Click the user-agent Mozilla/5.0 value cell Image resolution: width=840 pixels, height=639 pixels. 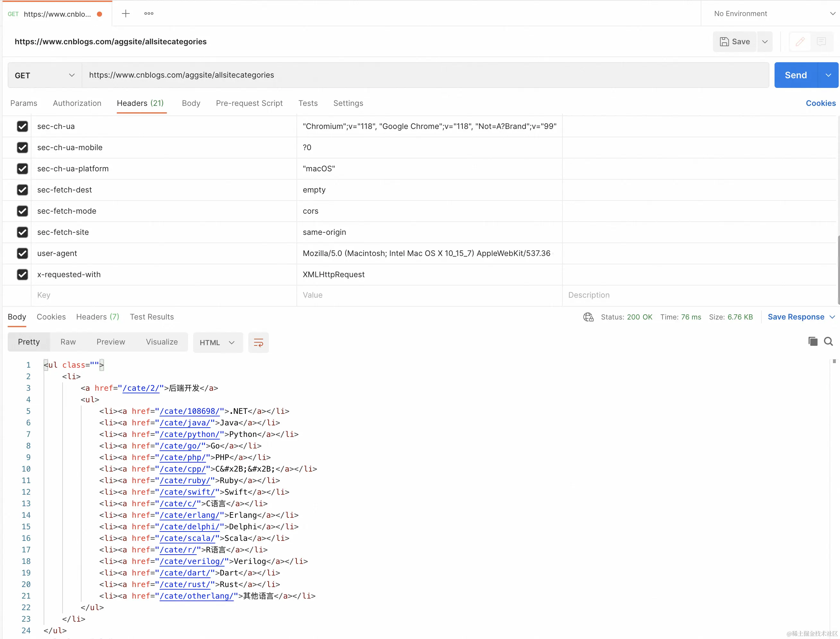point(430,253)
